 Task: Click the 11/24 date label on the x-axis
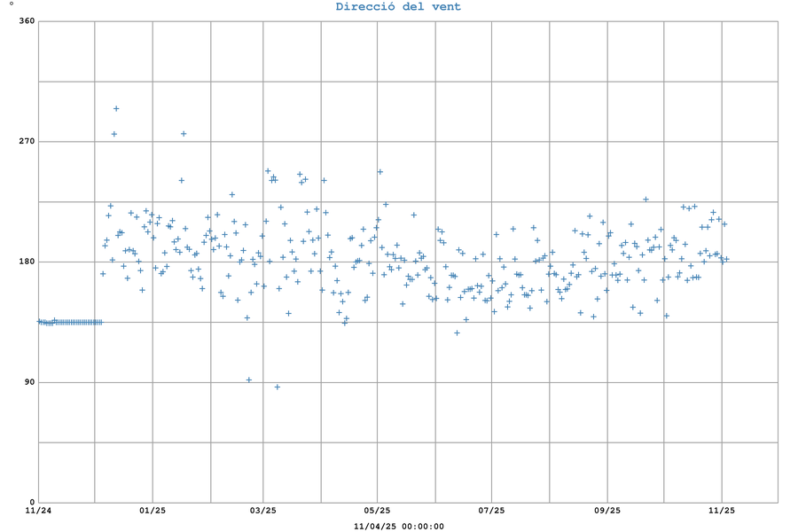(x=37, y=511)
